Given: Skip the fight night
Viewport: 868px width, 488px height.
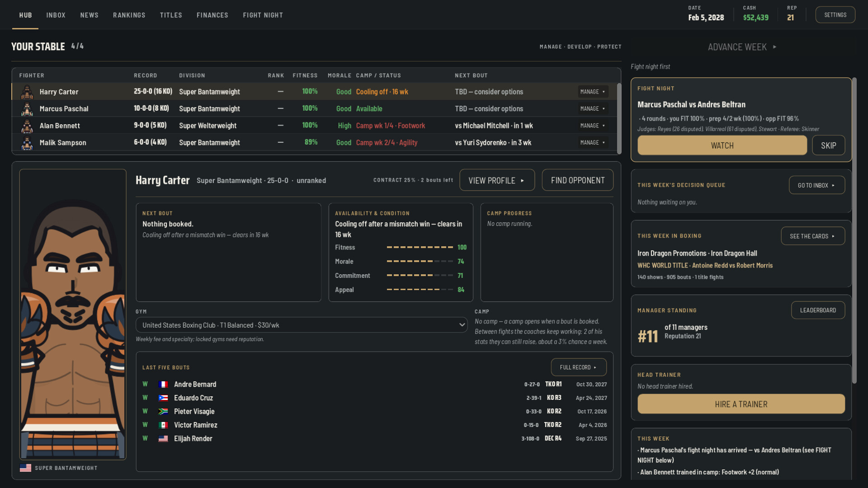Looking at the screenshot, I should [828, 145].
